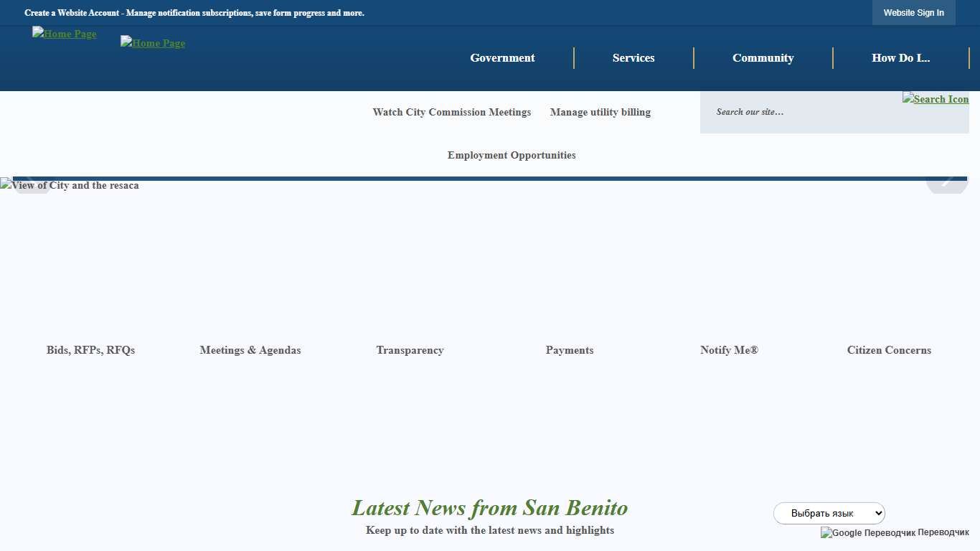Open the Government menu
Image resolution: width=980 pixels, height=551 pixels.
pos(502,58)
